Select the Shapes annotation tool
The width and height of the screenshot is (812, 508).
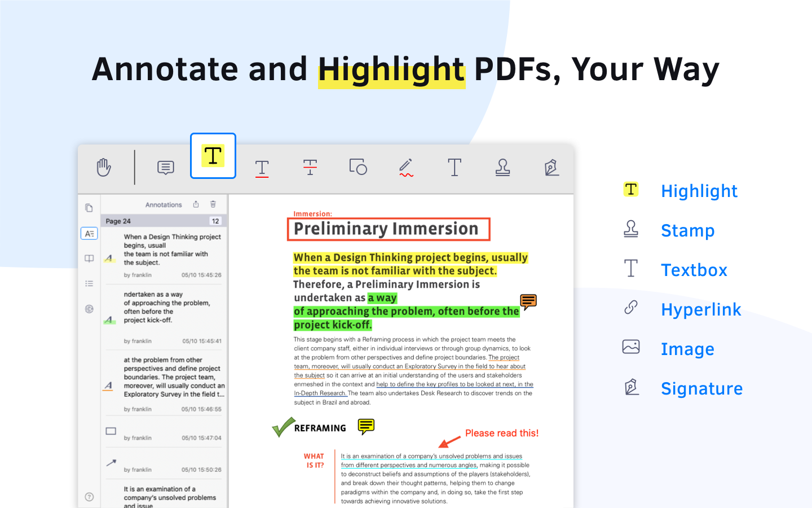pyautogui.click(x=358, y=167)
